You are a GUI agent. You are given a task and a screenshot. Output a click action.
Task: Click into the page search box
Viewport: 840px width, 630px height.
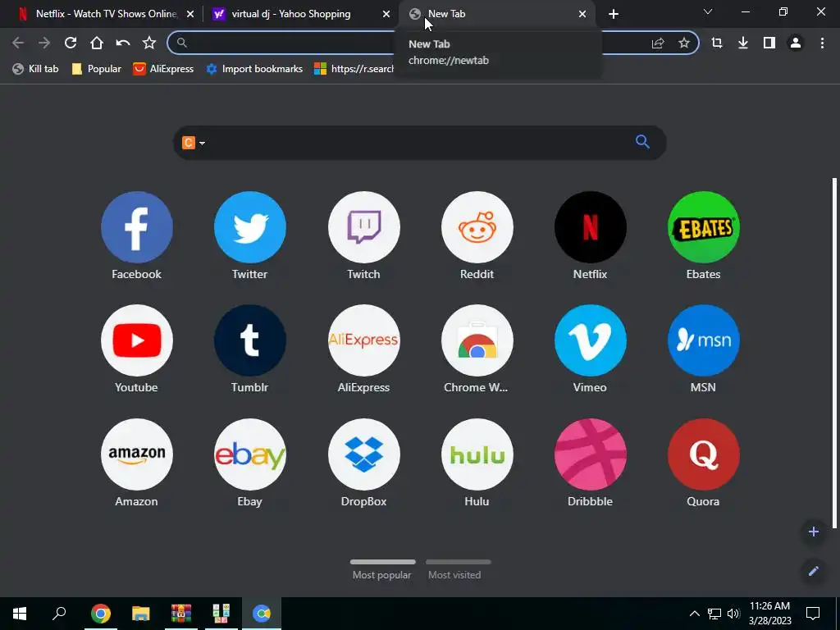coord(419,143)
